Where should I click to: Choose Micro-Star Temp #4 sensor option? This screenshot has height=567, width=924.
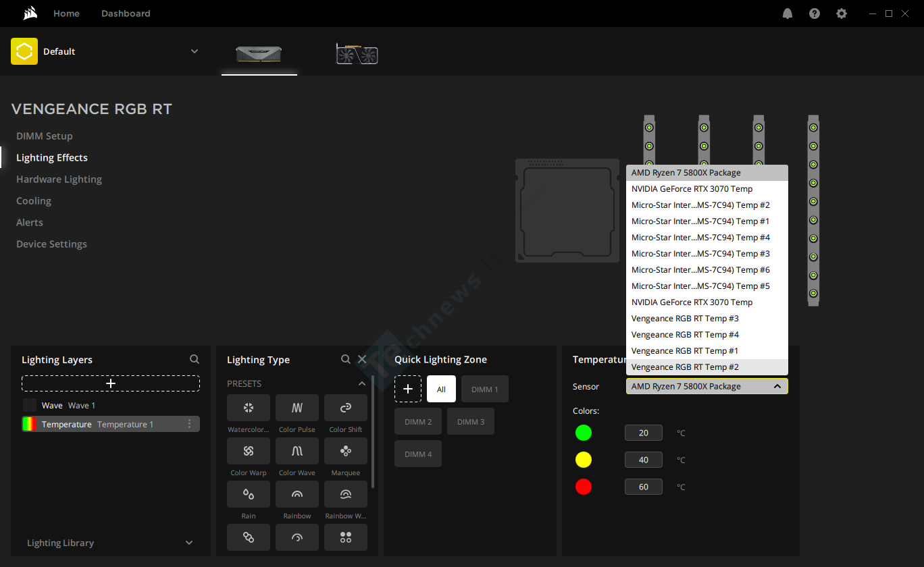point(707,238)
